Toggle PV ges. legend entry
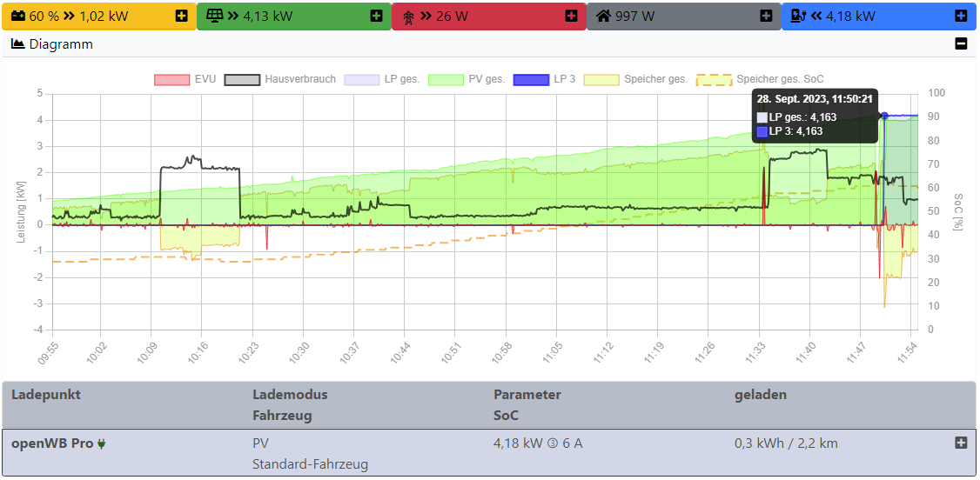This screenshot has width=980, height=480. [467, 79]
